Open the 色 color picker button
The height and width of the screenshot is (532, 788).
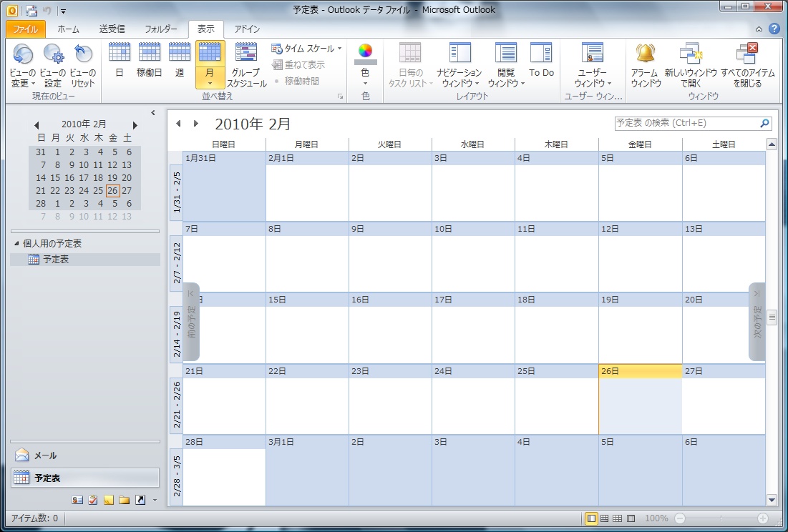point(365,65)
